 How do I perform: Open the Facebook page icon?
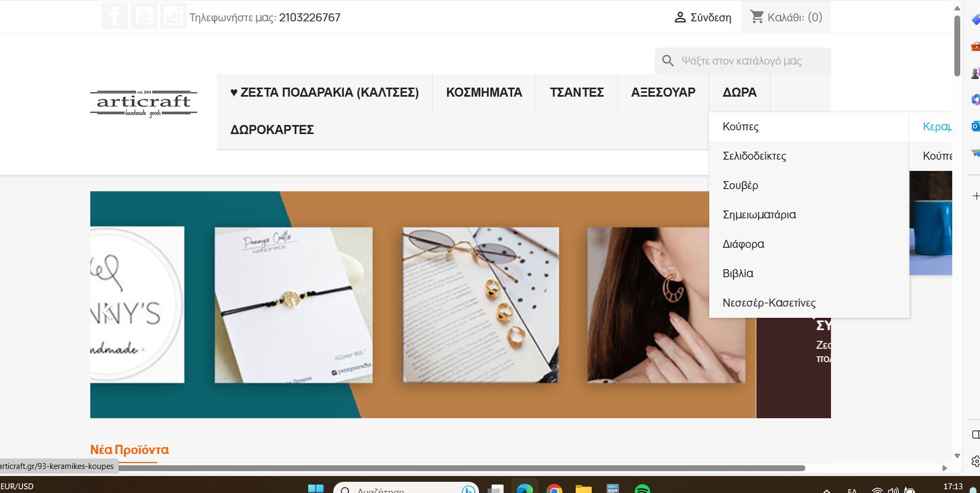114,16
